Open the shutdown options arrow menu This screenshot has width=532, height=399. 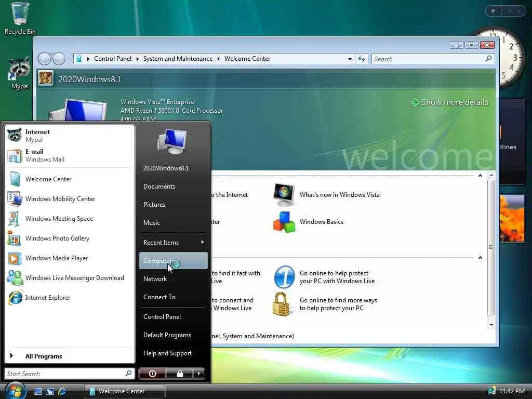coord(199,374)
